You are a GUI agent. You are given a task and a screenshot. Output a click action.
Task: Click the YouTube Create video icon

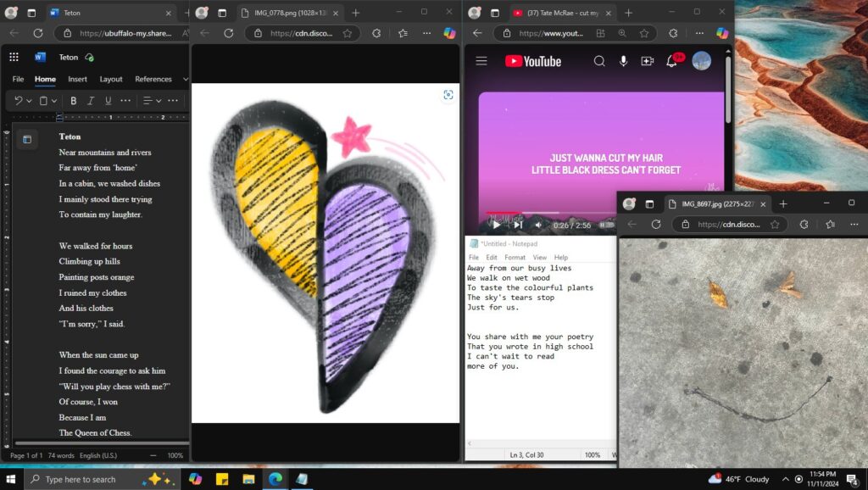[x=648, y=61]
